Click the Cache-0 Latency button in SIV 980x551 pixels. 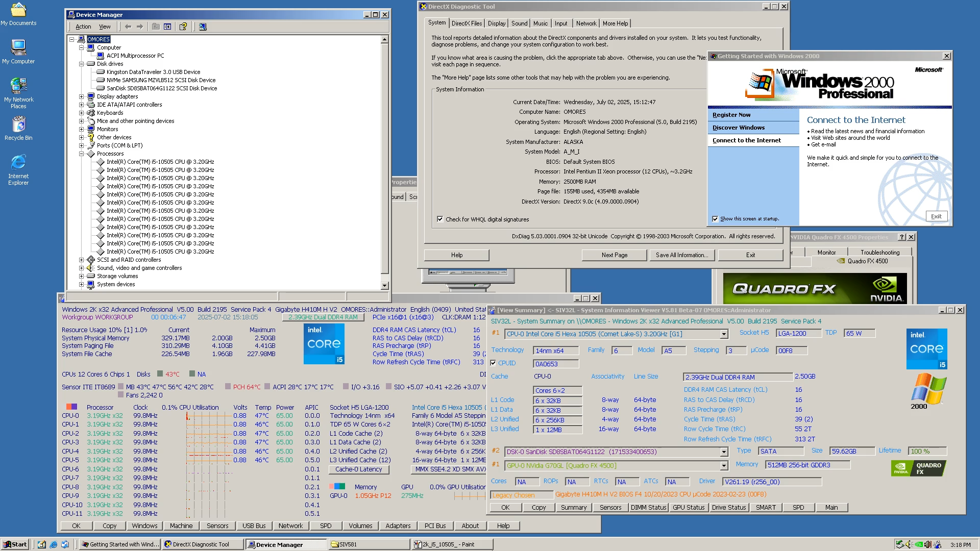[358, 469]
